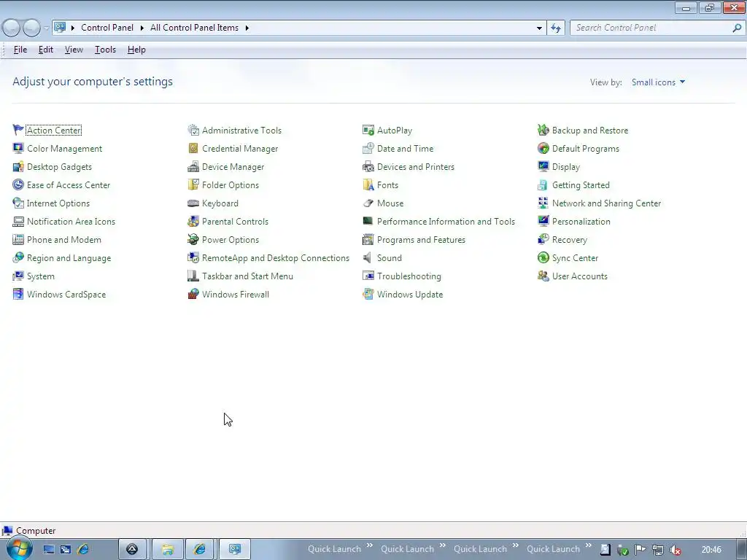Open Programs and Features
Image resolution: width=747 pixels, height=560 pixels.
(x=421, y=239)
